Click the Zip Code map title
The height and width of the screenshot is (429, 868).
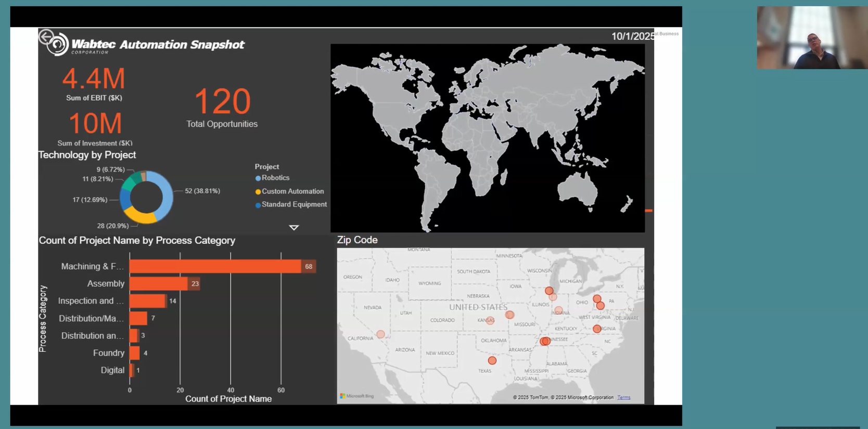[358, 240]
